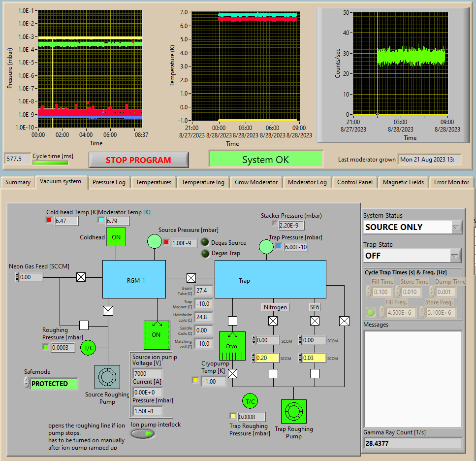Expand the Safemode PROTECTED selector
The height and width of the screenshot is (461, 476).
[27, 383]
